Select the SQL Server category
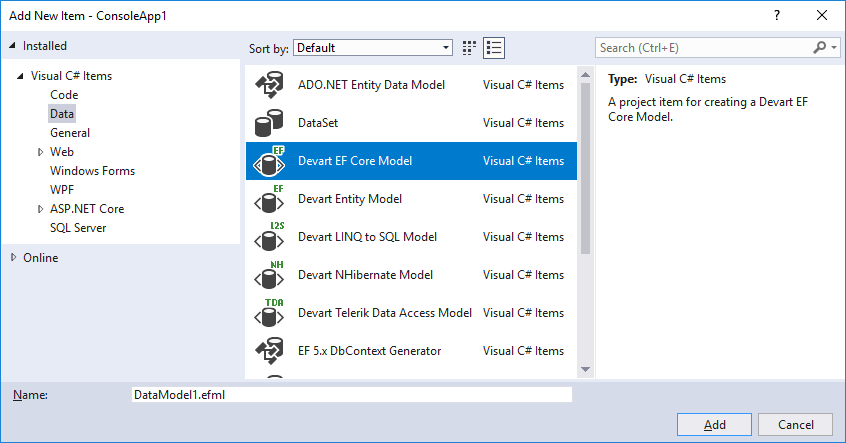Image resolution: width=846 pixels, height=443 pixels. pyautogui.click(x=78, y=228)
